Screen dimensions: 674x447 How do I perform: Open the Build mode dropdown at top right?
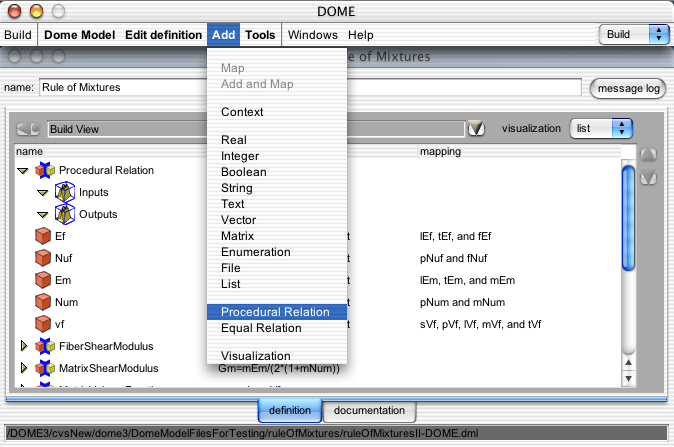pyautogui.click(x=634, y=34)
